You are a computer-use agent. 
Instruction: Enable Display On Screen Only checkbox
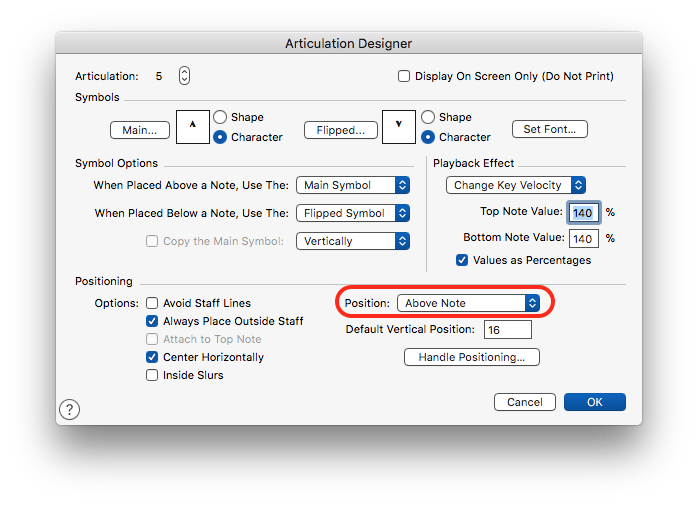[x=405, y=76]
